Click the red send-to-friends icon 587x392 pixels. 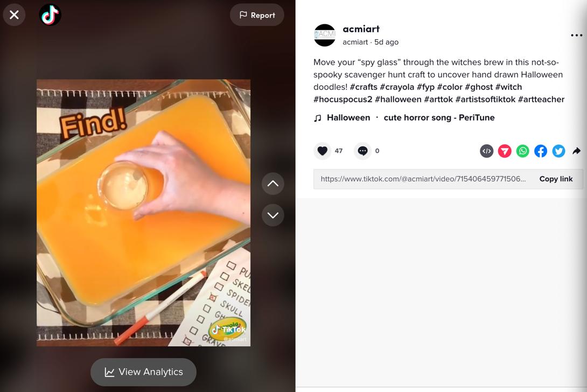[x=505, y=151]
